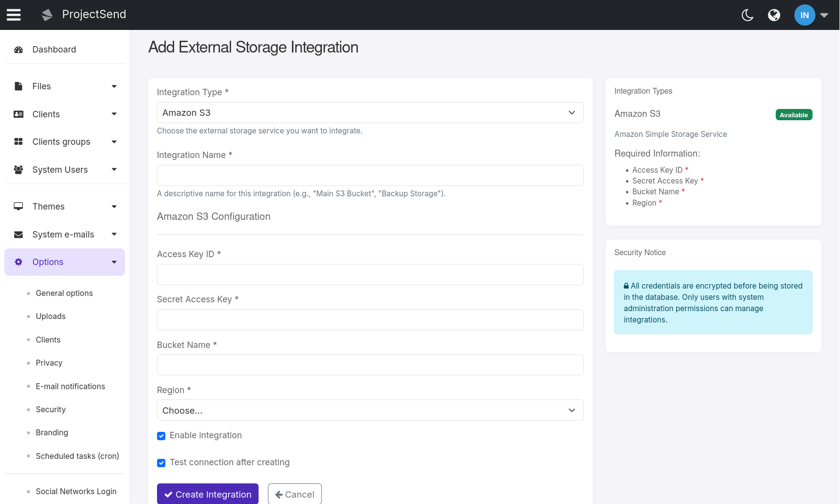Image resolution: width=840 pixels, height=504 pixels.
Task: Click the System e-mails envelope icon
Action: (x=18, y=234)
